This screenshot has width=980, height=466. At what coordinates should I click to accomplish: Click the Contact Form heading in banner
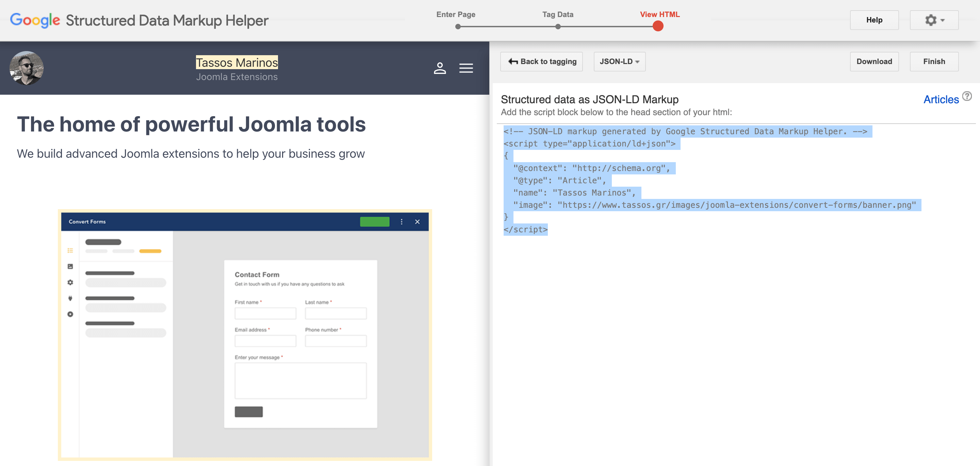[257, 275]
